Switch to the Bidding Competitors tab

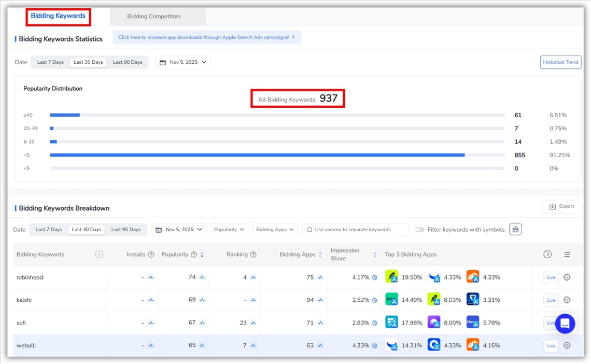coord(154,17)
